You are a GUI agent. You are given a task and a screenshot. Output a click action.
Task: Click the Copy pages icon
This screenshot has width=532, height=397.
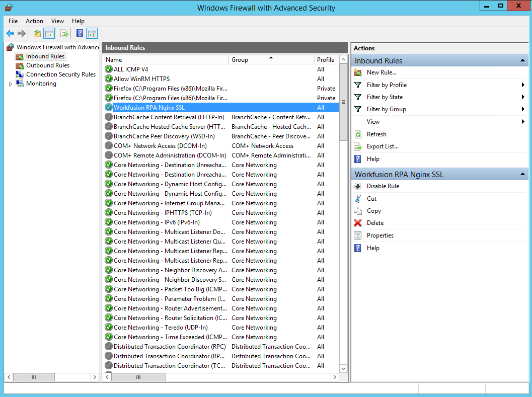tap(358, 211)
